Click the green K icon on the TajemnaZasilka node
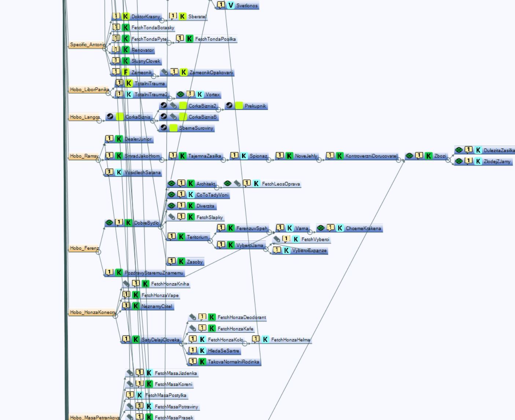This screenshot has height=420, width=515. coord(183,156)
